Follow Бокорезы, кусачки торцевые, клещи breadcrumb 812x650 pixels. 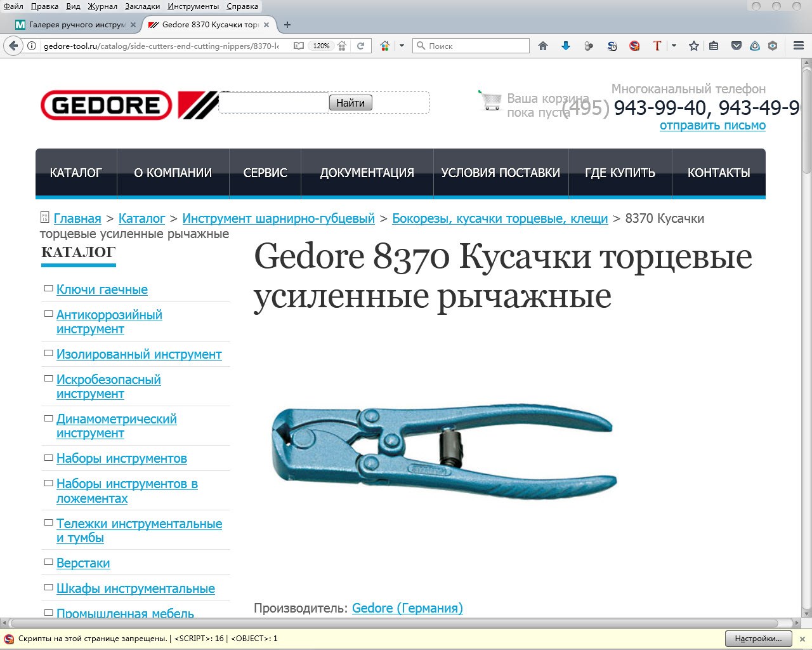[x=500, y=218]
